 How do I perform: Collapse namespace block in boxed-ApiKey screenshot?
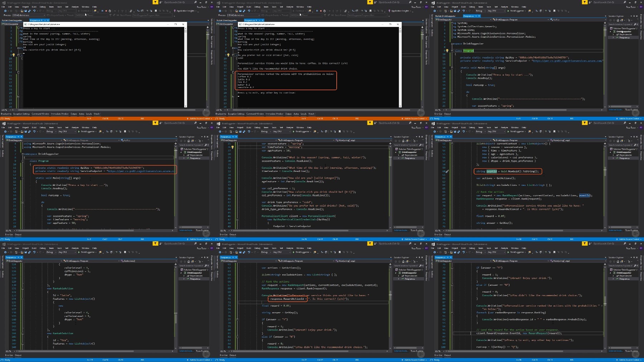(x=23, y=154)
